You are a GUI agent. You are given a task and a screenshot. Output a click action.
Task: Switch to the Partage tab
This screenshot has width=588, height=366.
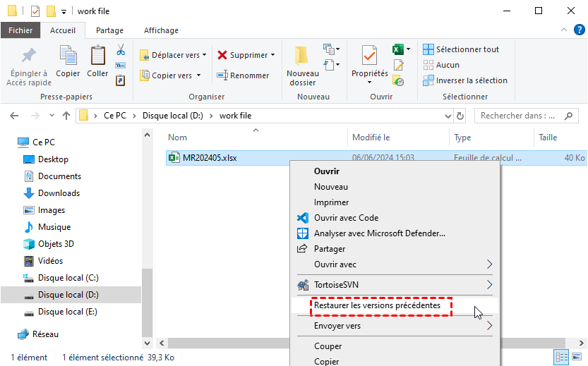[x=109, y=30]
